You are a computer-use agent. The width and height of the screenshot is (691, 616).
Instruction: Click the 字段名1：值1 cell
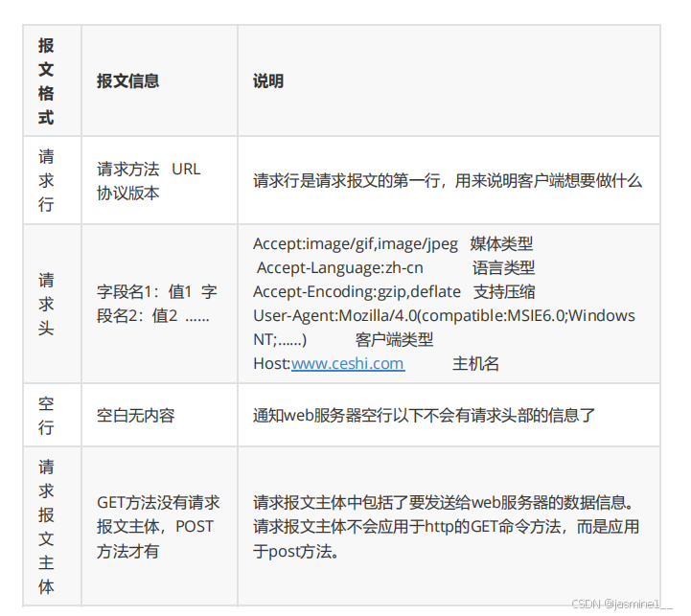[157, 304]
